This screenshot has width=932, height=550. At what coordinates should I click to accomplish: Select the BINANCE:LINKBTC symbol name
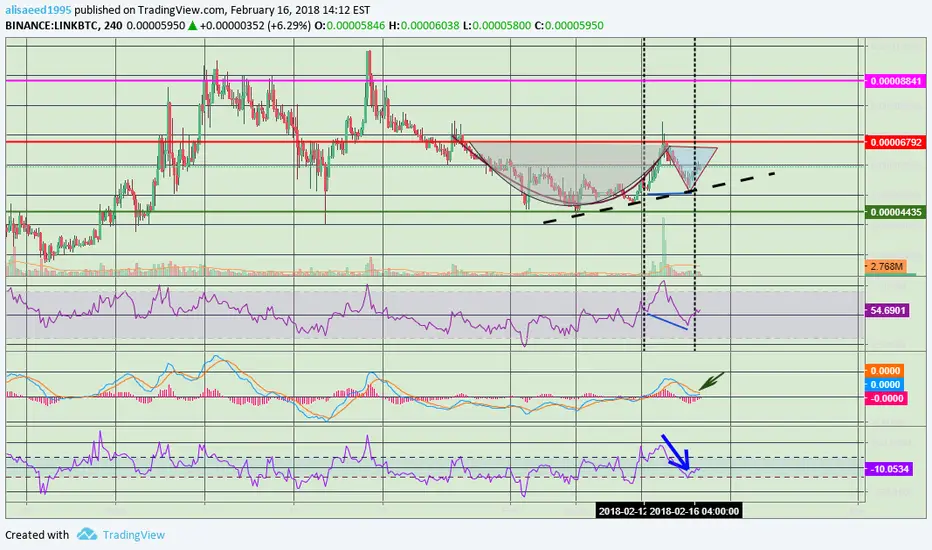(52, 26)
